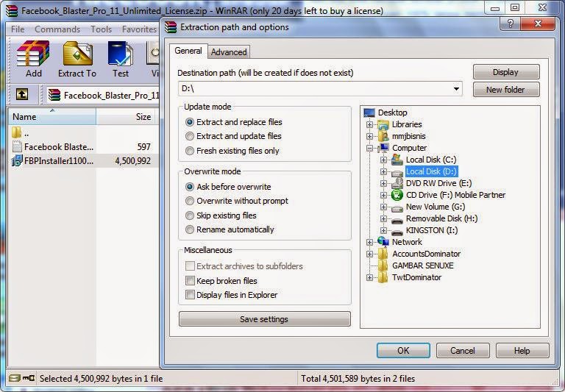Click the TwtDominator folder icon
Screen dimensions: 565x392
(383, 277)
